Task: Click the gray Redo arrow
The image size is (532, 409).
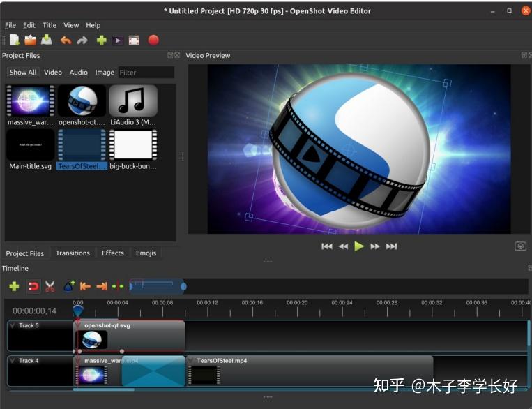Action: [82, 40]
